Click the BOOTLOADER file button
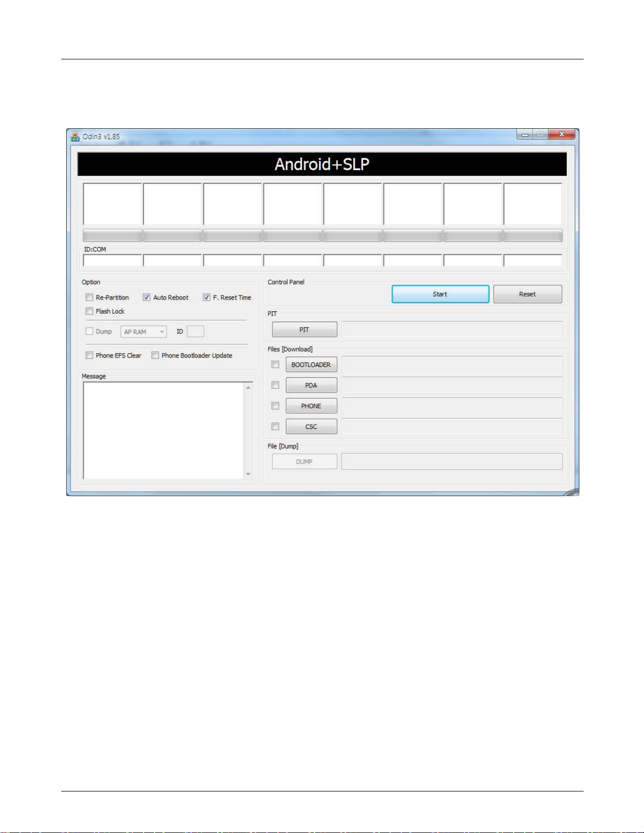This screenshot has width=644, height=833. pyautogui.click(x=311, y=364)
